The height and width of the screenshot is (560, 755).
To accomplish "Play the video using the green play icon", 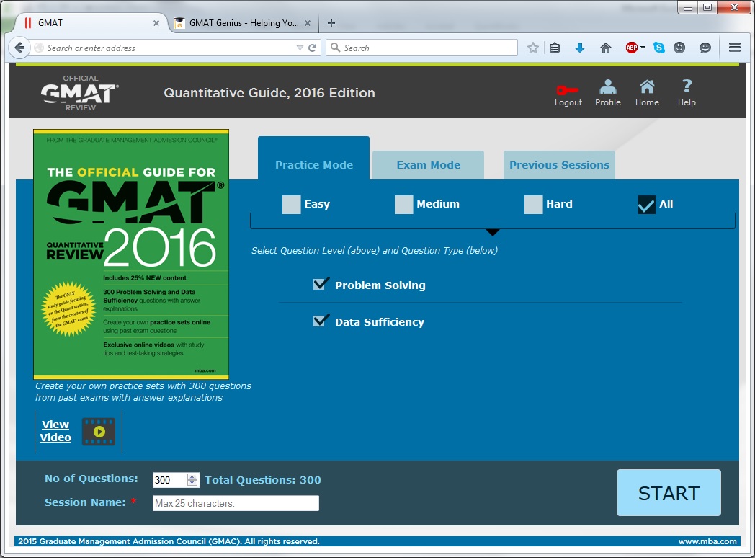I will [98, 431].
